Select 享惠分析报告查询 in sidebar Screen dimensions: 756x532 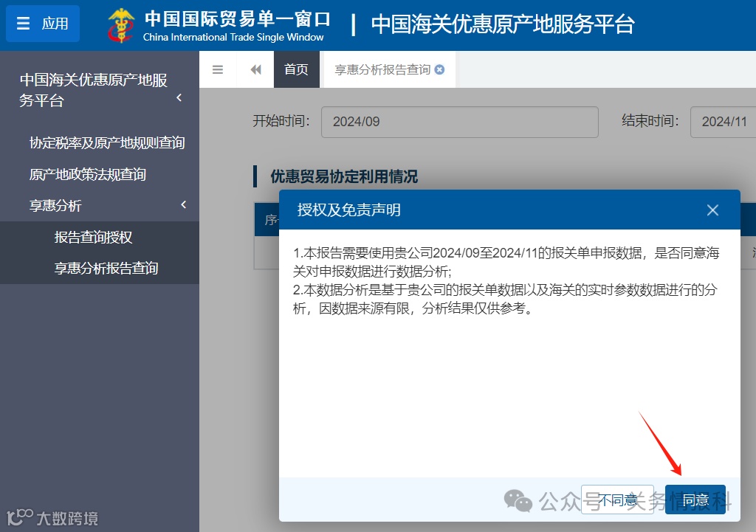click(106, 268)
